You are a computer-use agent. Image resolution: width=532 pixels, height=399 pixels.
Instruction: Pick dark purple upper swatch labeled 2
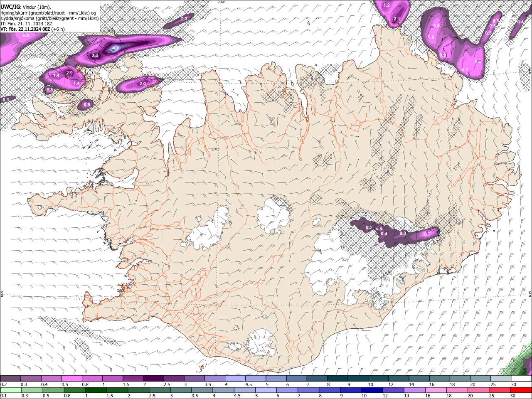(153, 379)
